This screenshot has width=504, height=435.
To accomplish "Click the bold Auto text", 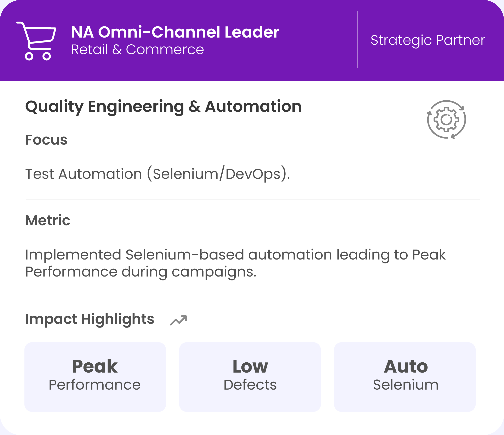I will point(406,366).
